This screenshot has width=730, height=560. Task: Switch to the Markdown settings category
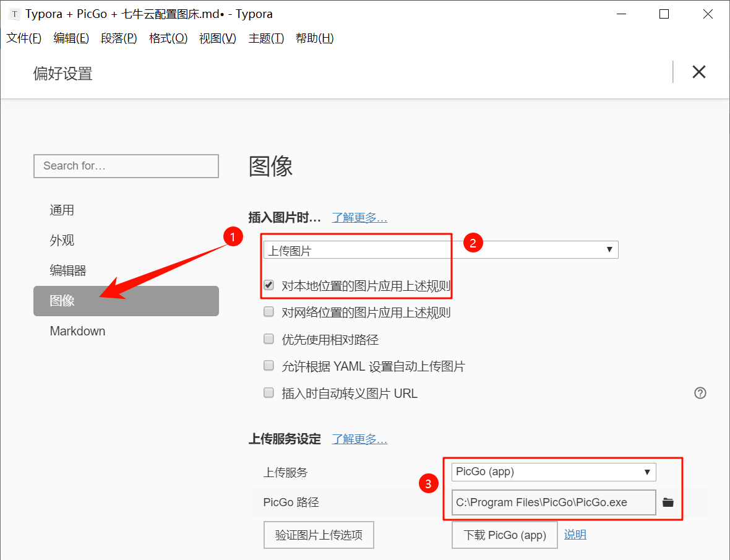(77, 331)
